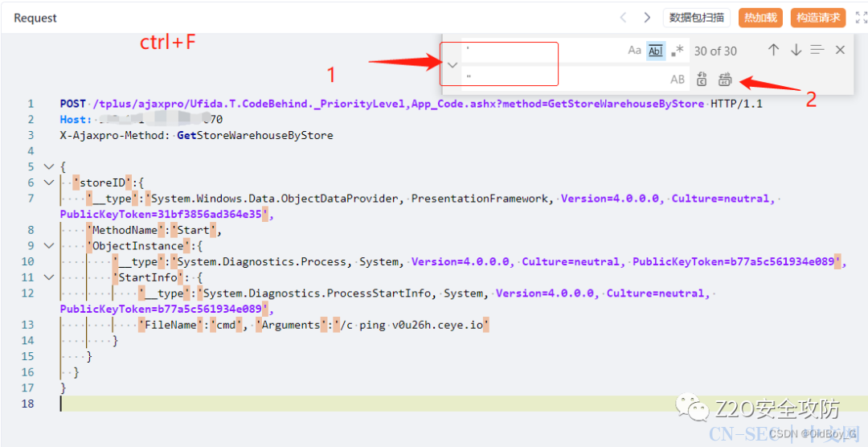Toggle Match Case (Aa) option
This screenshot has height=447, width=868.
(x=634, y=51)
